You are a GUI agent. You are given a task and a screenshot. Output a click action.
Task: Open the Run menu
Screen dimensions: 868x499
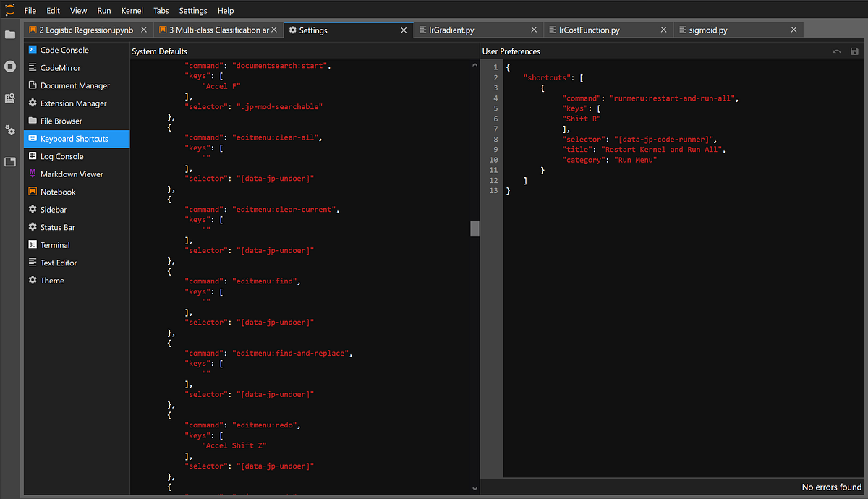coord(104,11)
